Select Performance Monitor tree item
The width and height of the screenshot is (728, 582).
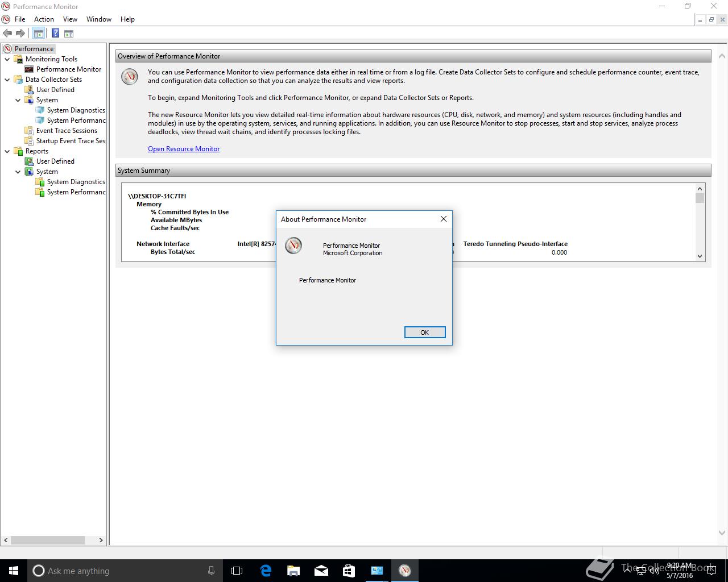69,69
